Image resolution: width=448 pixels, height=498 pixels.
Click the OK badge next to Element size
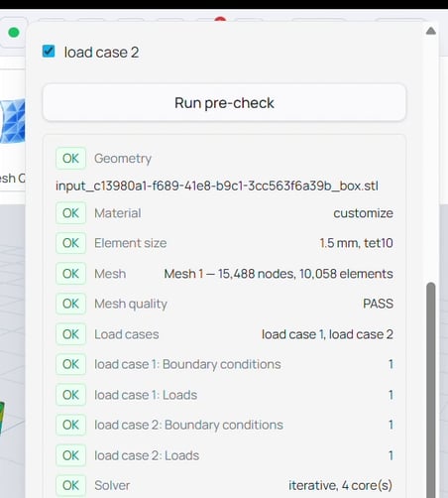(x=70, y=243)
